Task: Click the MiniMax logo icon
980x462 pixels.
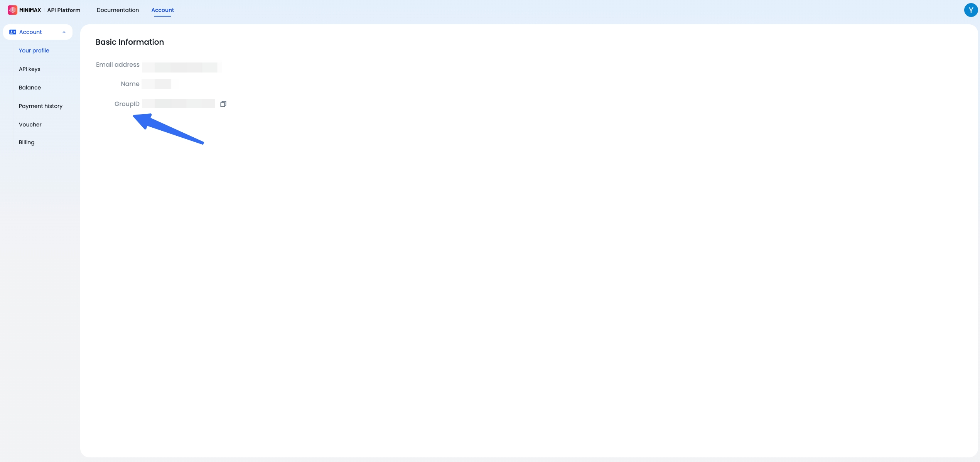Action: coord(12,10)
